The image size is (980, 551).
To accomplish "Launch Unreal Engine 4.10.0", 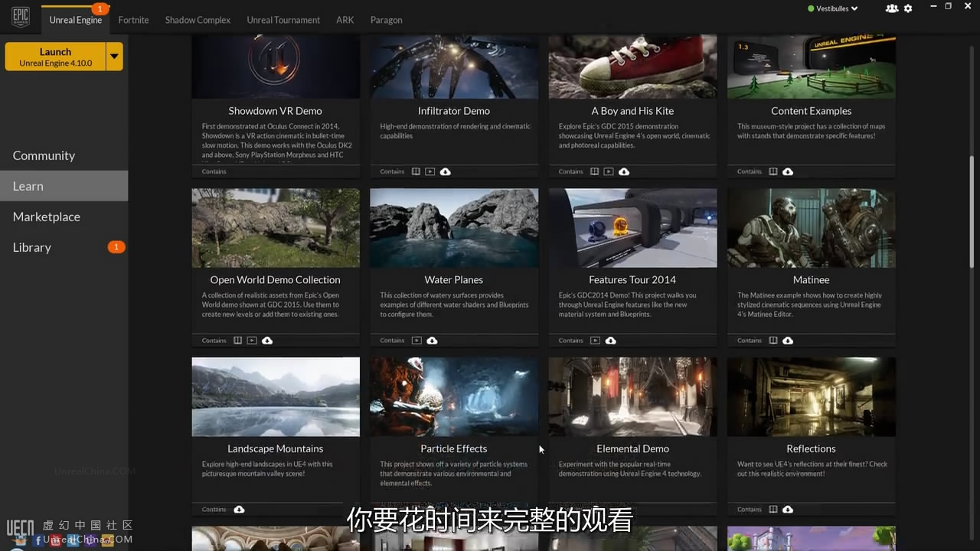I will tap(55, 57).
